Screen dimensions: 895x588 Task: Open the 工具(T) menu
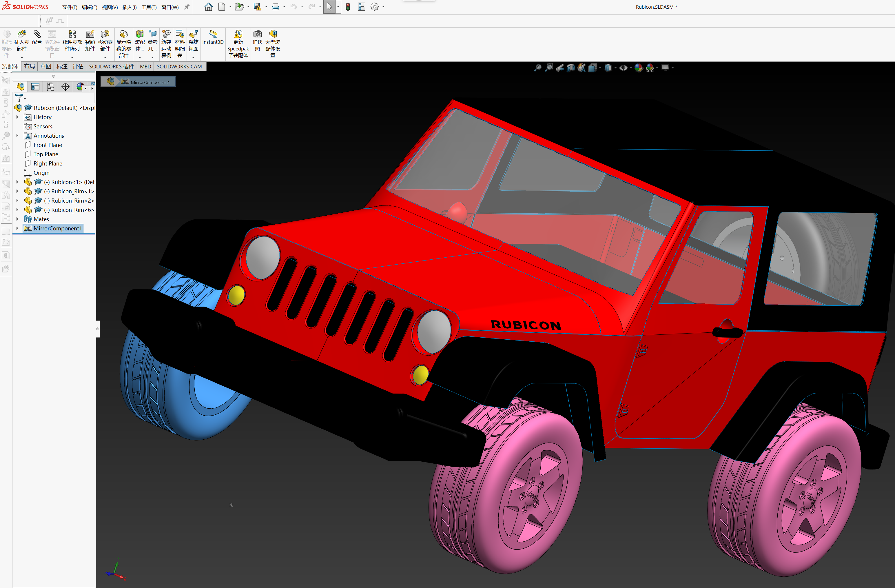(149, 7)
